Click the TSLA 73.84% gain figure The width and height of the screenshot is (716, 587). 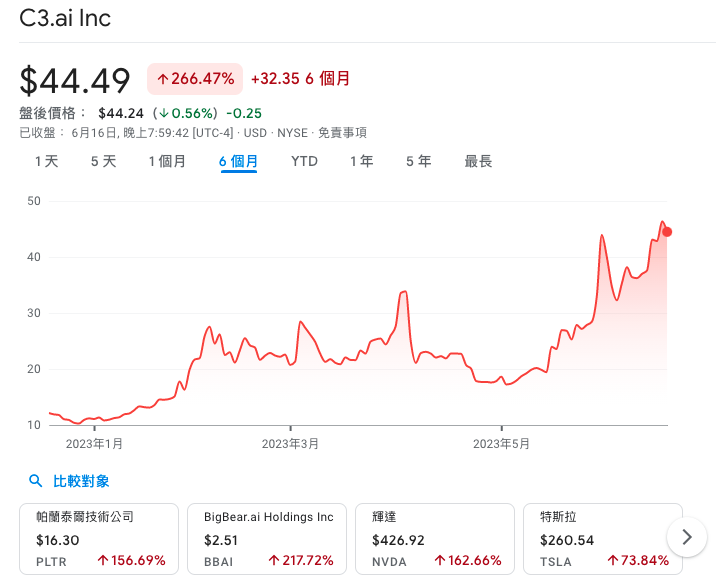[638, 561]
